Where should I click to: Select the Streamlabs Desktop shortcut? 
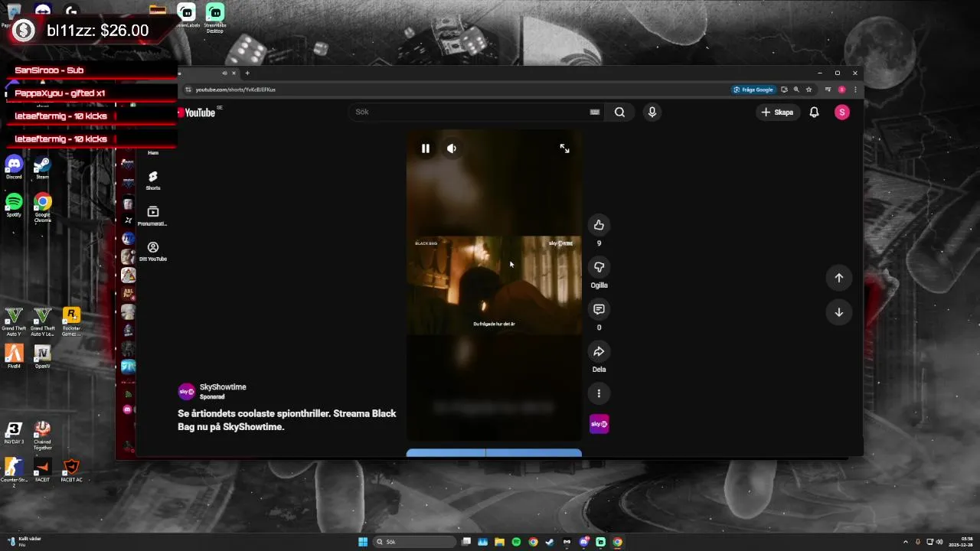(x=215, y=18)
